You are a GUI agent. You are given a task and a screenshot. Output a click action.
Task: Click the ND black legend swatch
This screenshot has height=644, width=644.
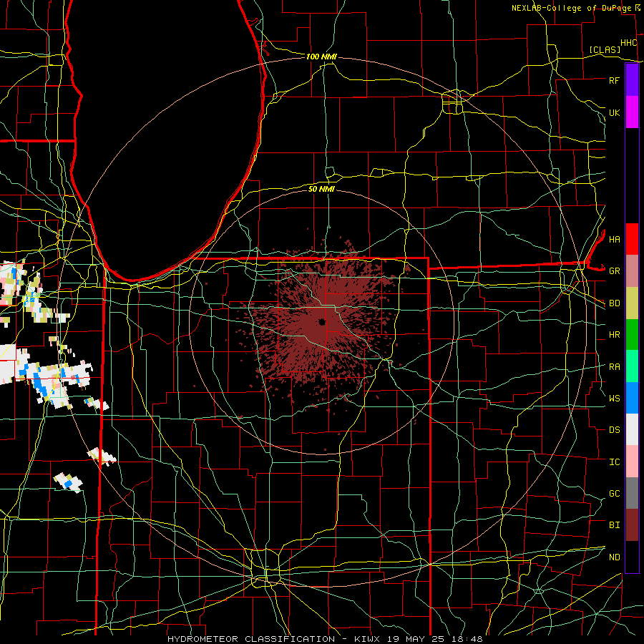click(632, 557)
